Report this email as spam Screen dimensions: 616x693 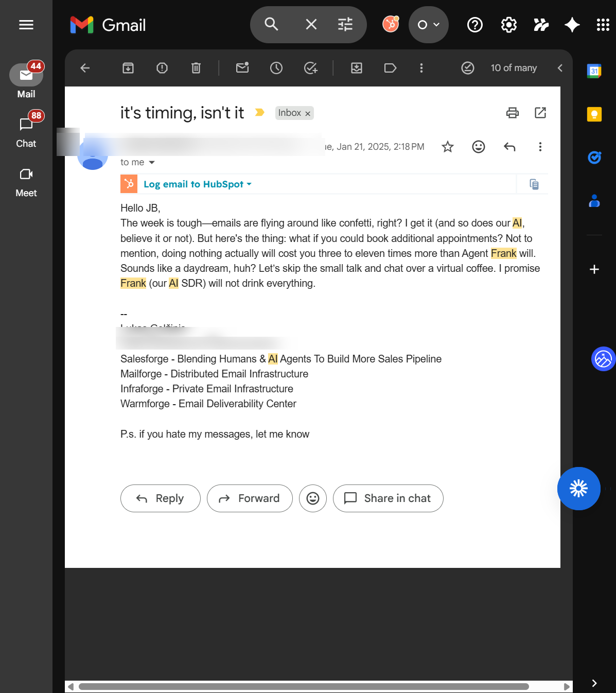162,68
